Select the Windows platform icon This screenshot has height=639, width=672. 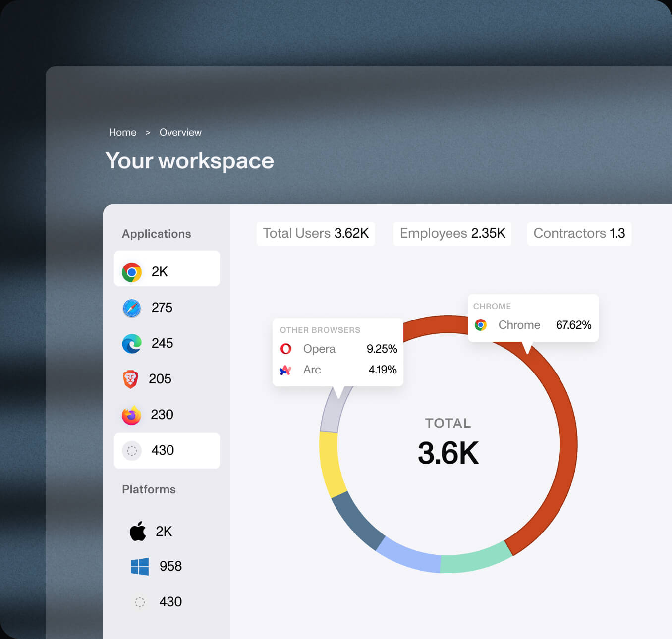[140, 566]
